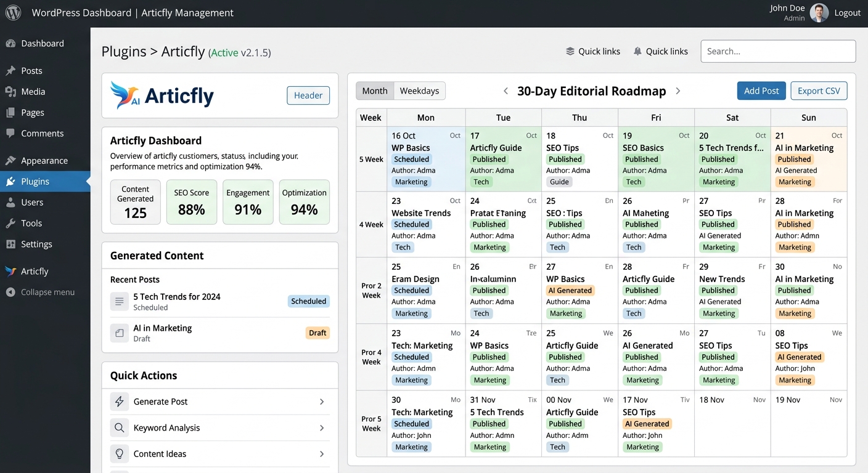
Task: Switch calendar to Month view
Action: (375, 91)
